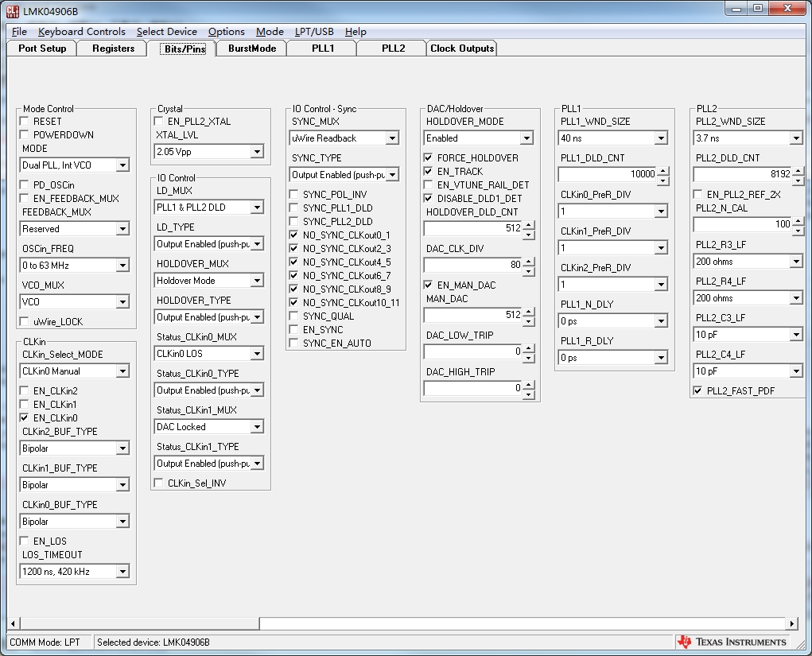Image resolution: width=812 pixels, height=656 pixels.
Task: Click the LMK04906B app icon in title bar
Action: (x=12, y=11)
